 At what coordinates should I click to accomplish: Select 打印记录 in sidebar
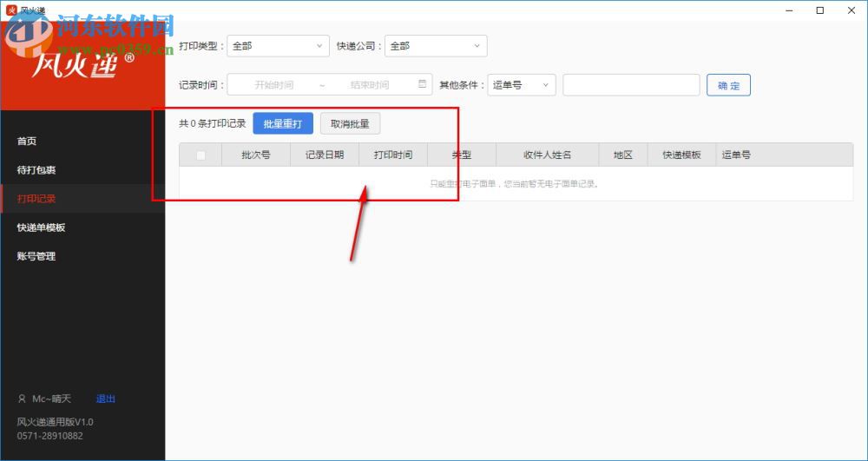point(82,199)
